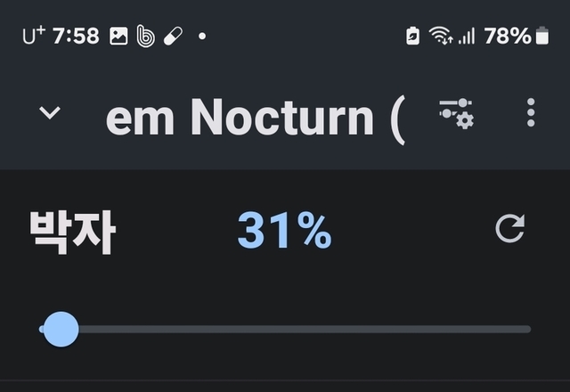Viewport: 570px width, 392px height.
Task: Reset tempo with the circular arrow icon
Action: click(510, 229)
